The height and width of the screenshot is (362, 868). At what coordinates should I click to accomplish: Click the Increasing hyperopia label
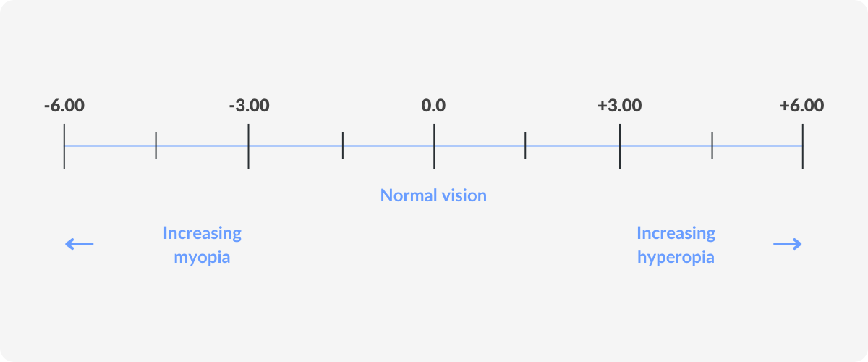[676, 245]
